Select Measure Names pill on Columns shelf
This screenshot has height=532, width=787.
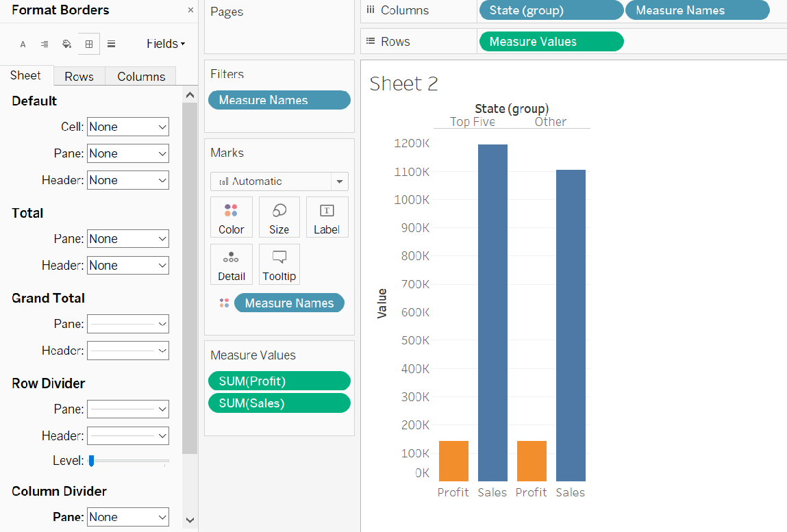697,10
